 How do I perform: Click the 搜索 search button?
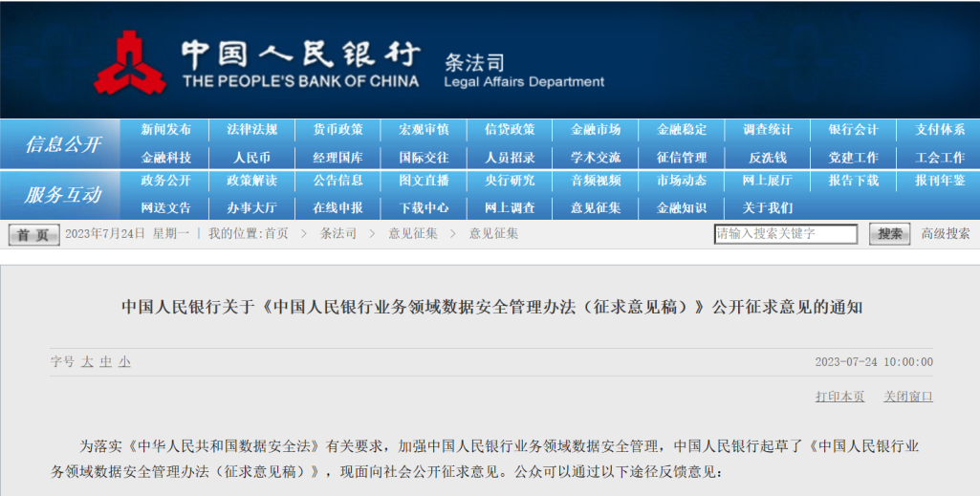tap(889, 234)
